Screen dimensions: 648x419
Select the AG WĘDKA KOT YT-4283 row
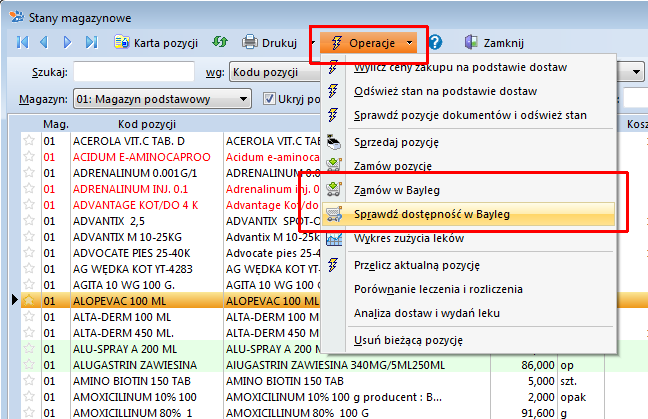(x=133, y=269)
